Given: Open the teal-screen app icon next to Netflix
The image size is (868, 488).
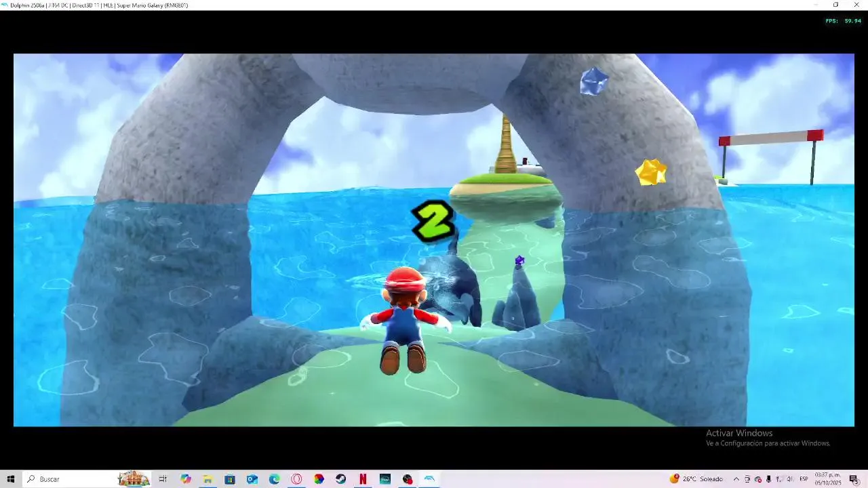Looking at the screenshot, I should pos(385,479).
